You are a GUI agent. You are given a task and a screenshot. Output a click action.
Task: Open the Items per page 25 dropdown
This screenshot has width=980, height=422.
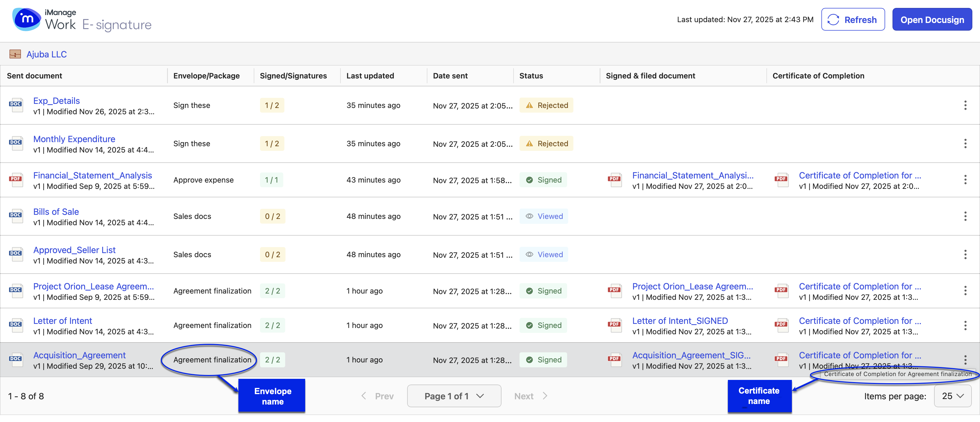952,396
